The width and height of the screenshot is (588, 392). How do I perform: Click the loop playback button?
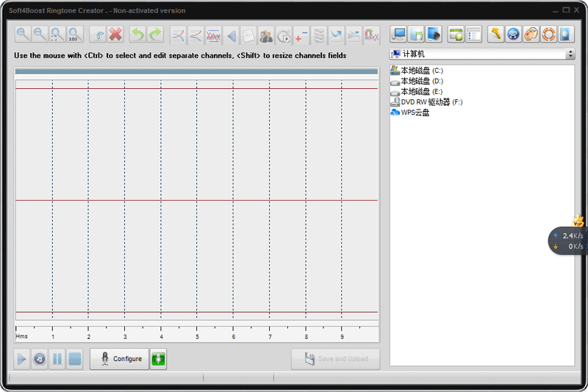[40, 359]
